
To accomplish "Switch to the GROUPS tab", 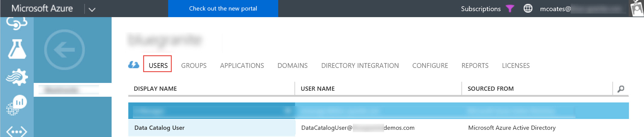I will pos(194,65).
